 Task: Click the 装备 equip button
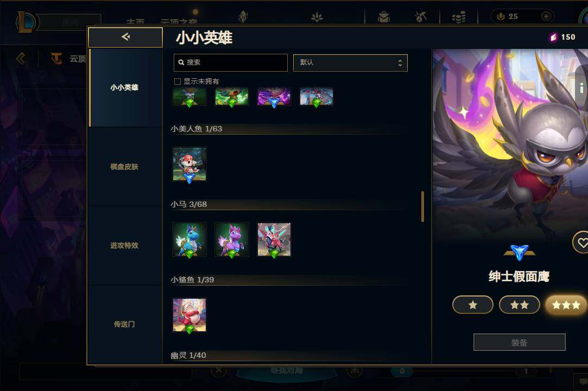[x=520, y=342]
